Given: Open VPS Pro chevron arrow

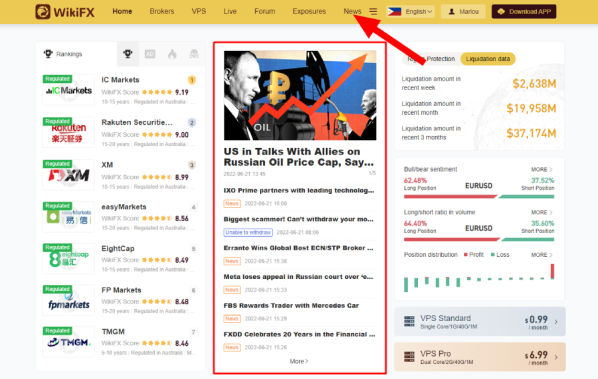Looking at the screenshot, I should [556, 357].
